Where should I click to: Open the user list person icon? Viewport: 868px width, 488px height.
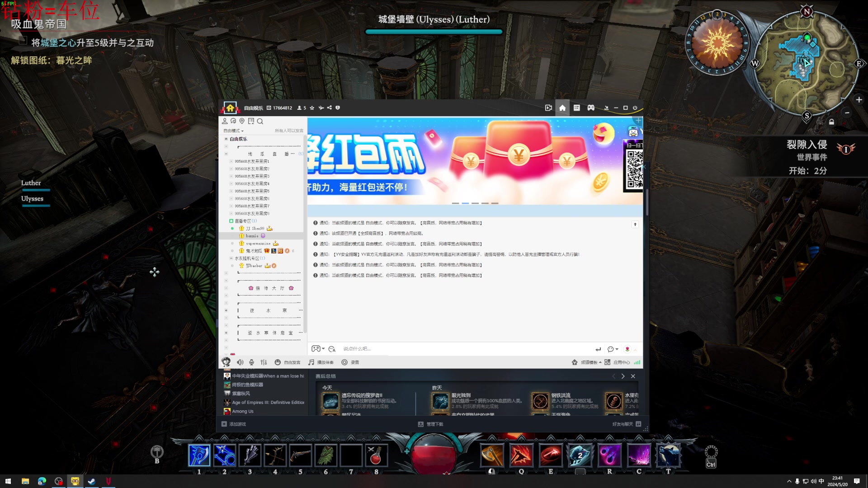(225, 121)
